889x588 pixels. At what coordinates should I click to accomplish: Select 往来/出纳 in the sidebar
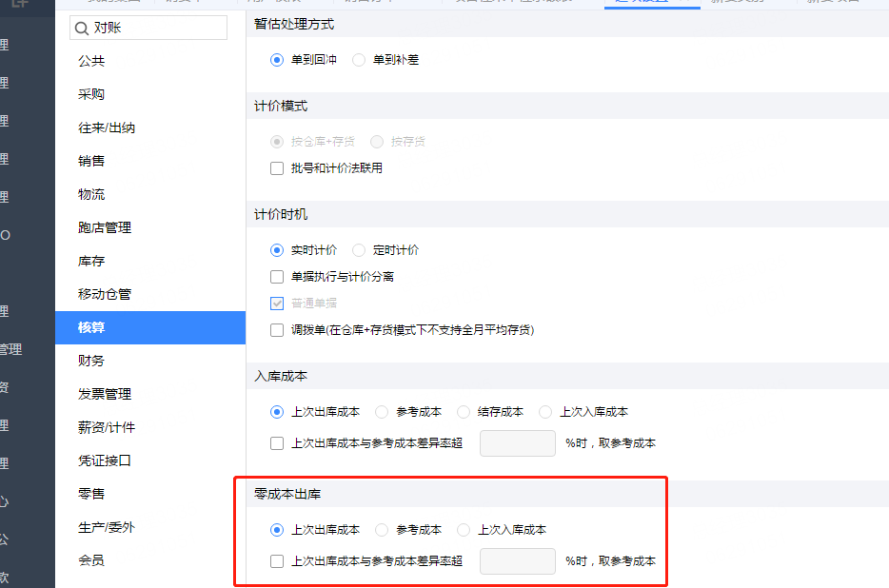150,127
